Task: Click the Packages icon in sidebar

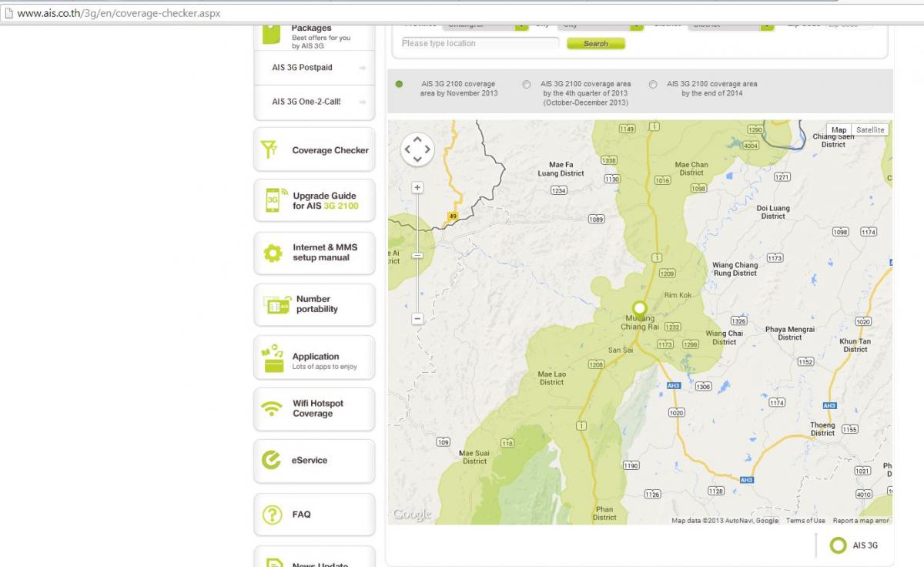Action: click(271, 34)
